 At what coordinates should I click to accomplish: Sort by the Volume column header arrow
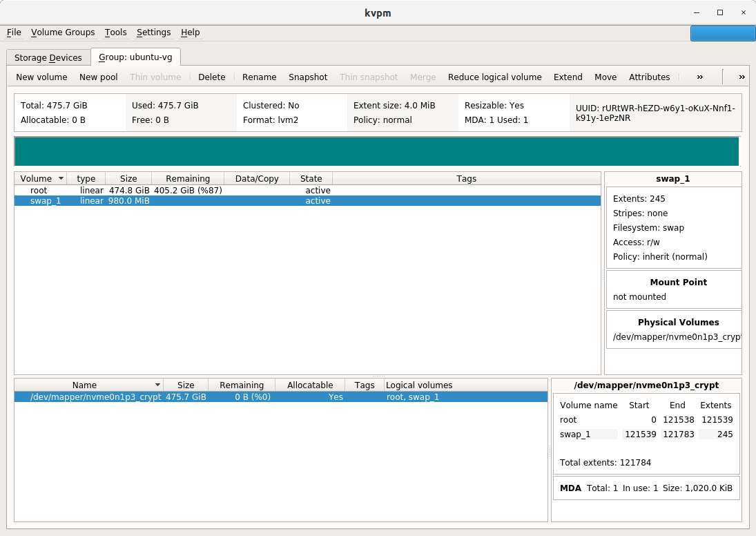pyautogui.click(x=61, y=178)
